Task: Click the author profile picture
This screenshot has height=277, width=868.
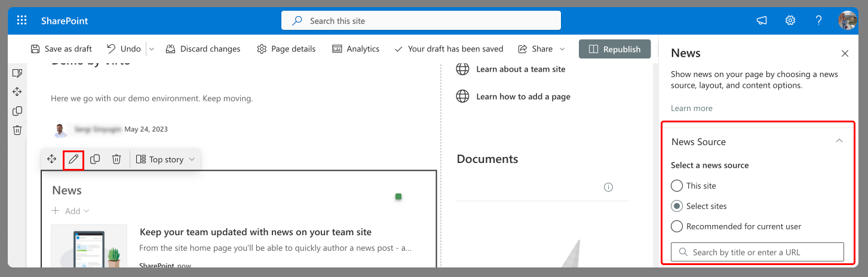Action: click(59, 130)
